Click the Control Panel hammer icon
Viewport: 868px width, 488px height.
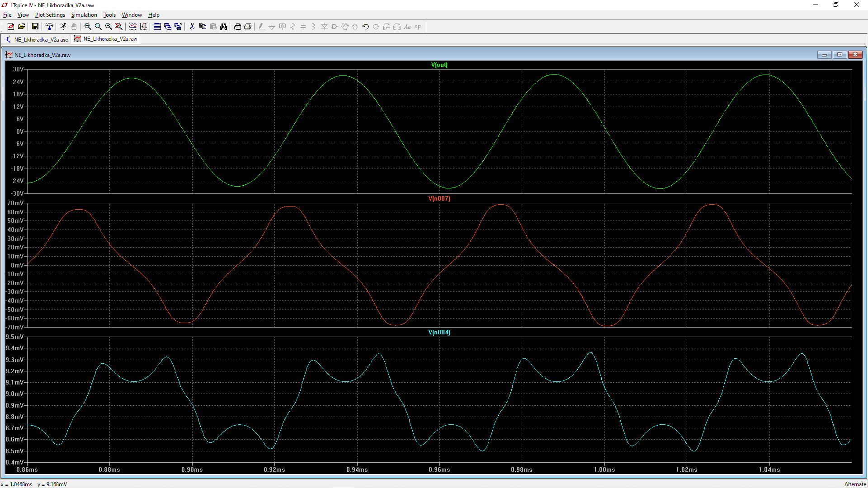pos(49,27)
